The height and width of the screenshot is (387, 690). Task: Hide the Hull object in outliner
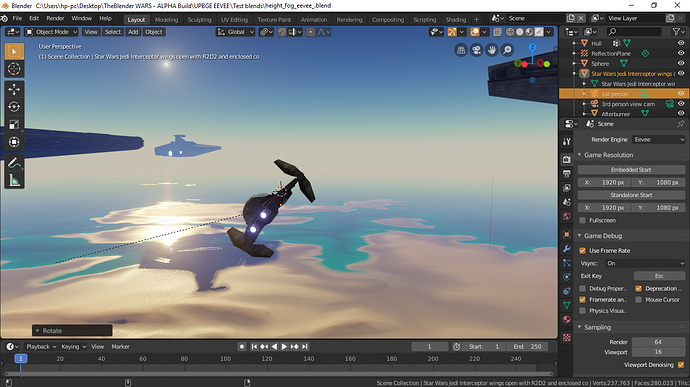(681, 43)
